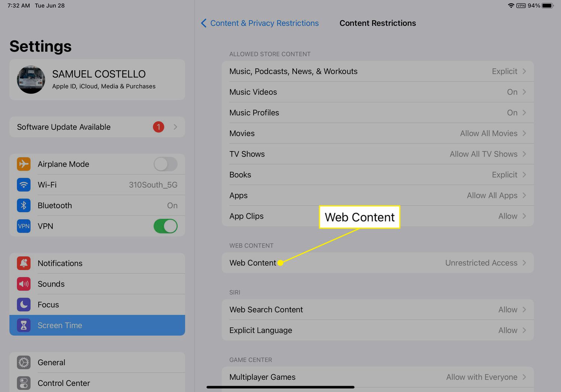Tap the Samuel Costello profile picture

coord(31,80)
